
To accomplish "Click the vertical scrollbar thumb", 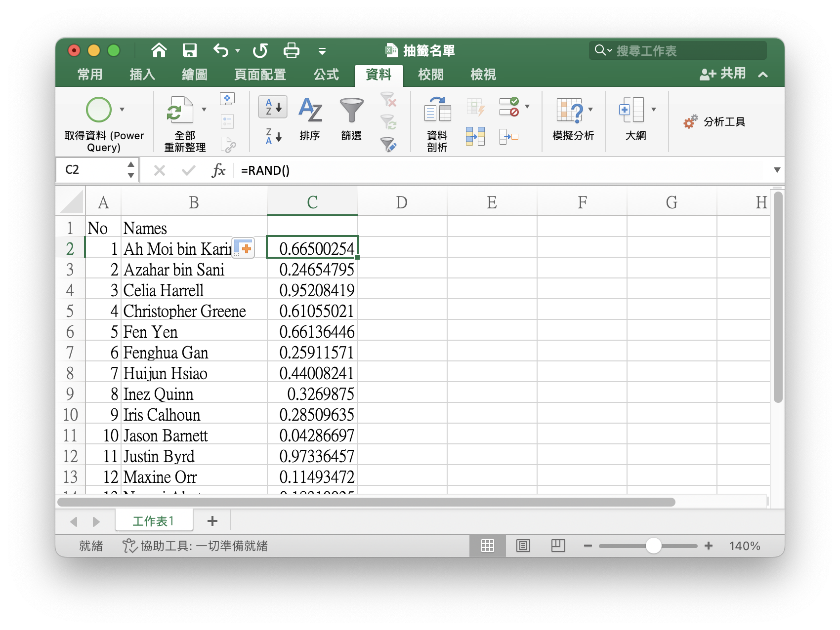I will point(778,297).
